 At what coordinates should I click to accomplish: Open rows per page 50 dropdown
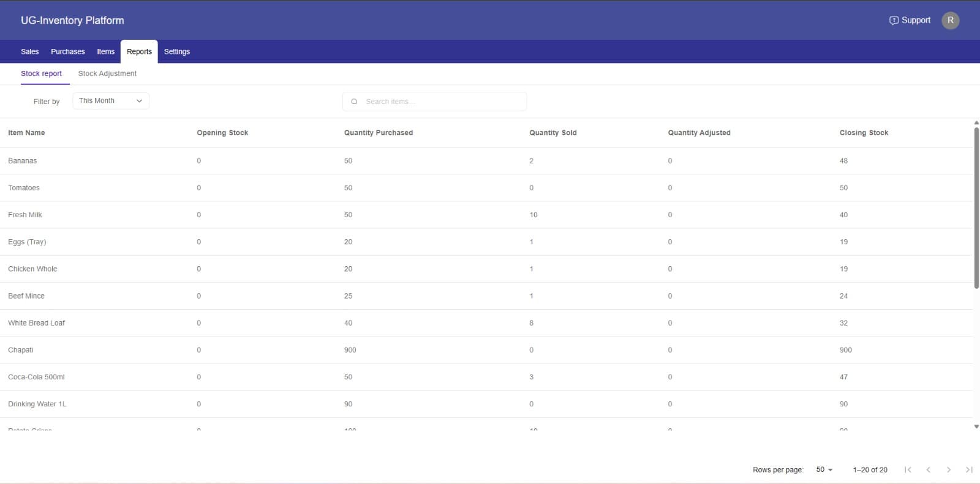coord(824,469)
